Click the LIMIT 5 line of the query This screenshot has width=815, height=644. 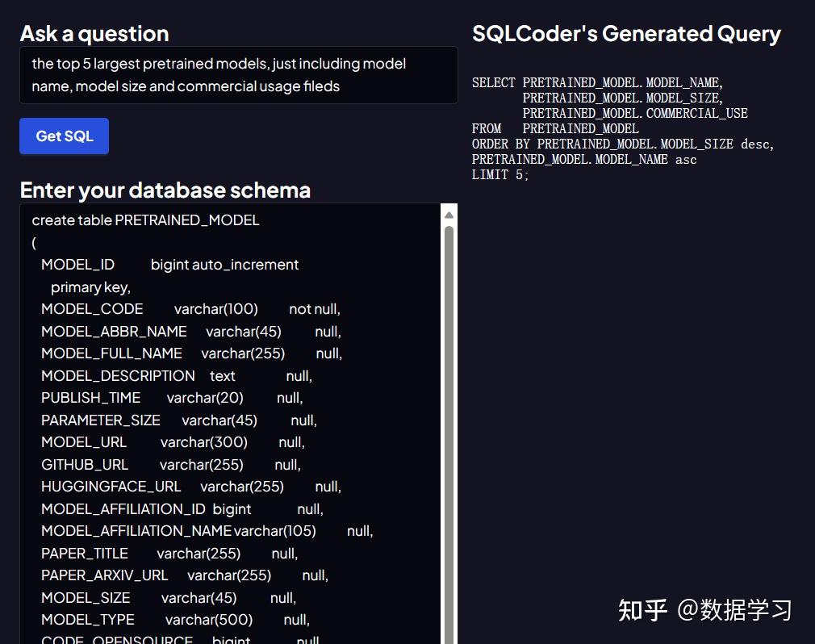(x=500, y=174)
